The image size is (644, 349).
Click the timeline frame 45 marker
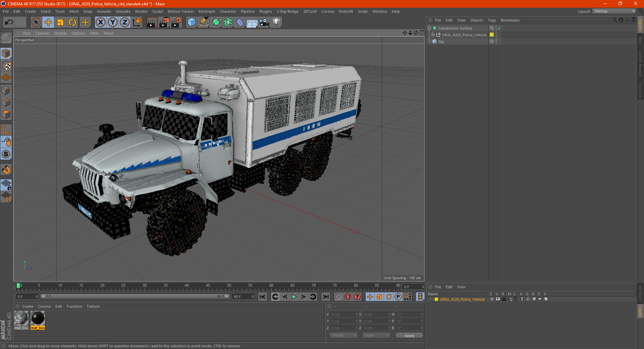coord(208,286)
